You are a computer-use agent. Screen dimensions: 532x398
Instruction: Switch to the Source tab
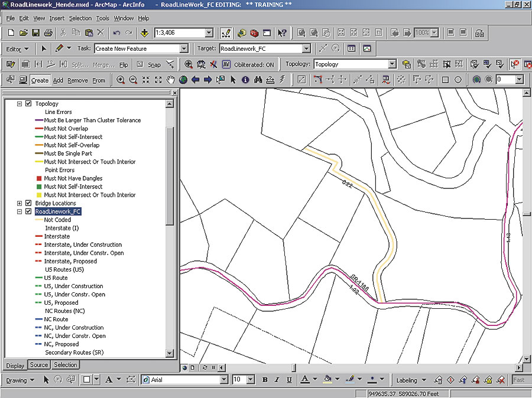coord(39,365)
